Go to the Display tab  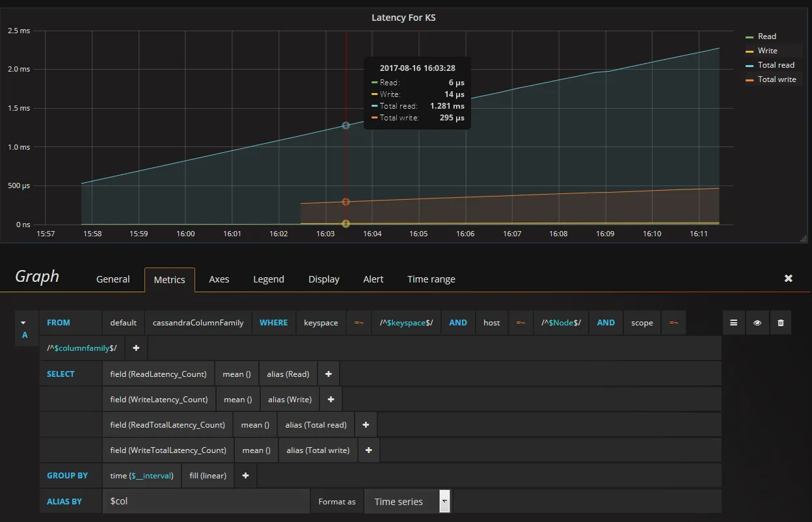pos(324,279)
